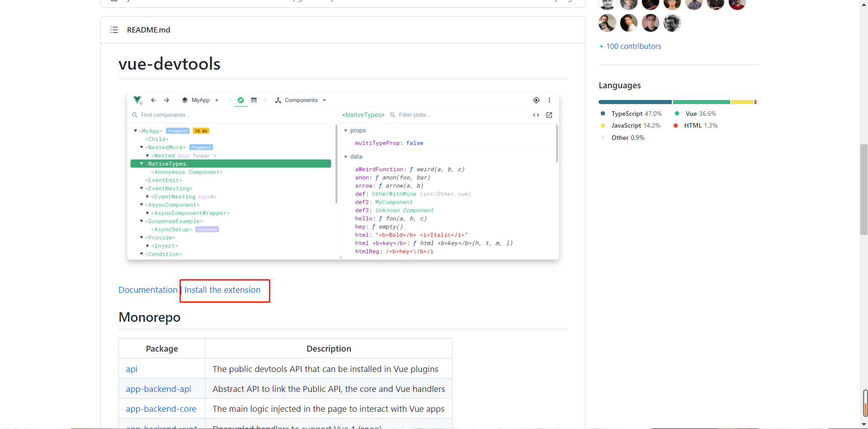Click the page vertical scrollbar thumb
This screenshot has width=868, height=429.
[863, 190]
